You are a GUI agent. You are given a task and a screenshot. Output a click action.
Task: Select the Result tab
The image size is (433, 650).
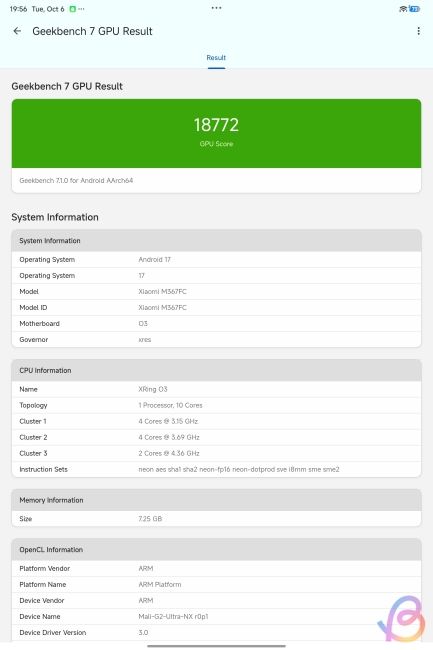[x=216, y=58]
